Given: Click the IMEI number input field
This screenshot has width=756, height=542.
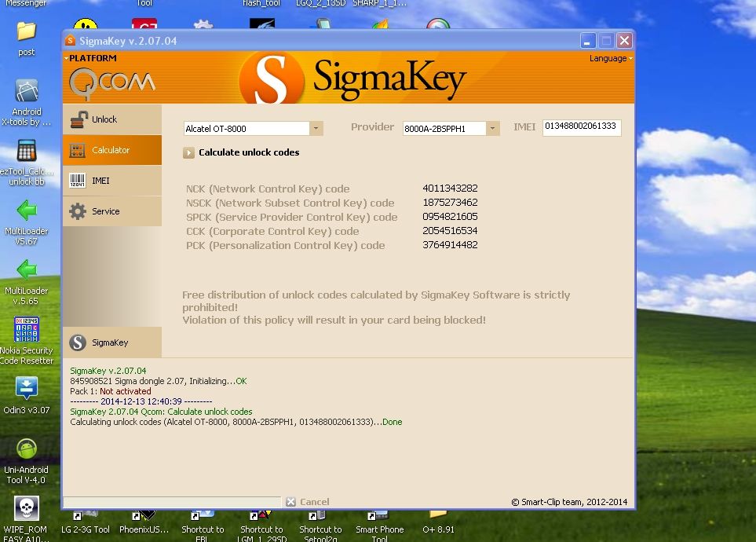Looking at the screenshot, I should pyautogui.click(x=581, y=126).
